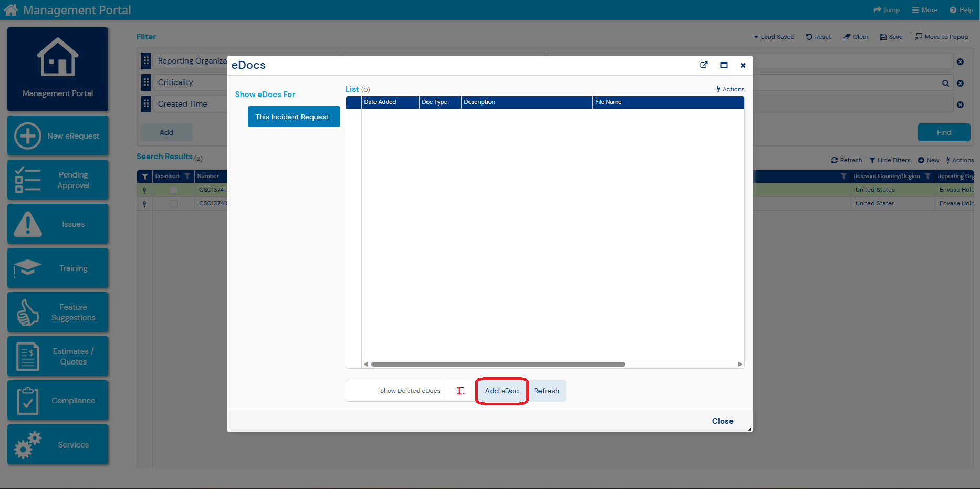Viewport: 980px width, 489px height.
Task: Check the Resolved checkbox on the first result row
Action: [174, 190]
